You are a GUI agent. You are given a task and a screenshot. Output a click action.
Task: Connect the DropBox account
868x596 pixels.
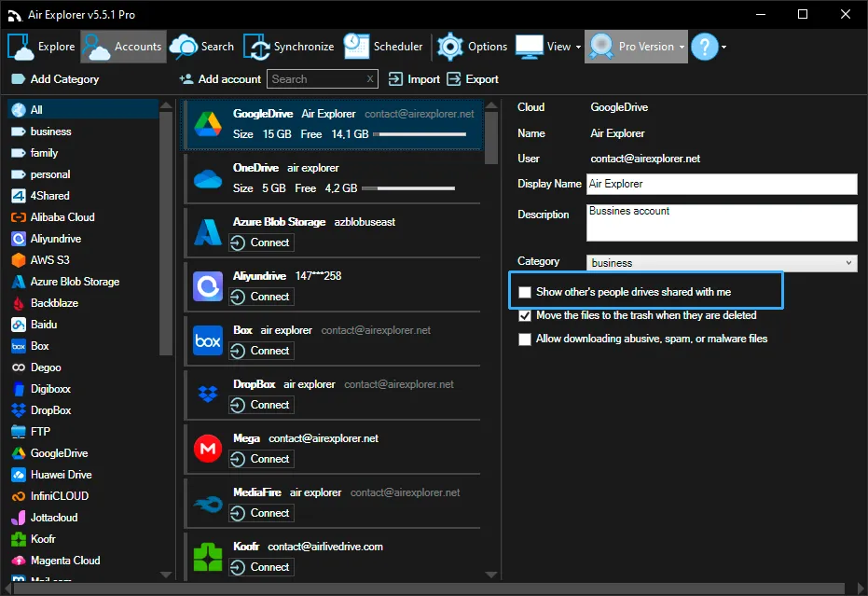261,405
